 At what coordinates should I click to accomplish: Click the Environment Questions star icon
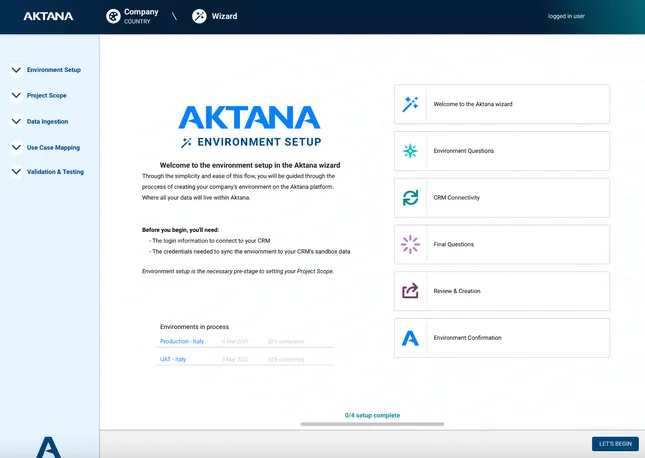click(410, 151)
